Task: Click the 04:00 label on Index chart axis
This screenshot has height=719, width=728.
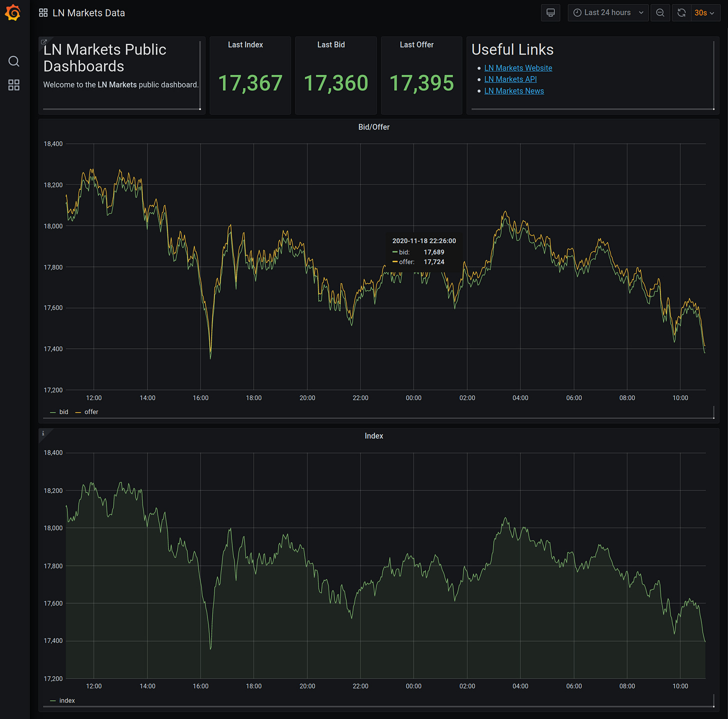Action: (x=520, y=686)
